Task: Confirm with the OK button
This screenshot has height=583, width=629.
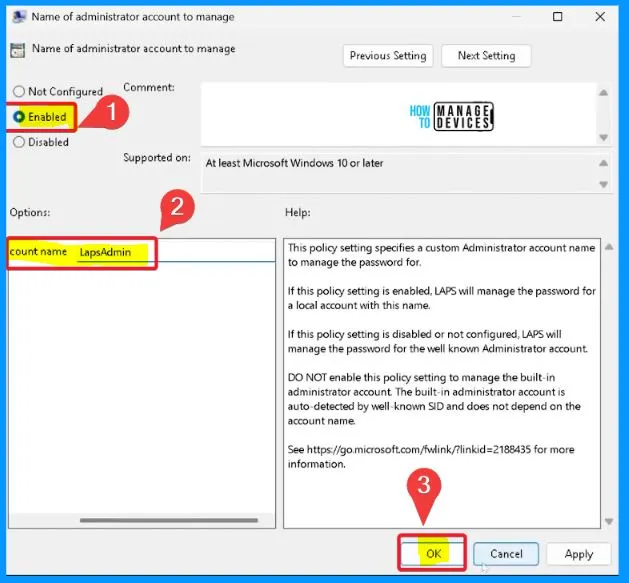Action: tap(433, 554)
